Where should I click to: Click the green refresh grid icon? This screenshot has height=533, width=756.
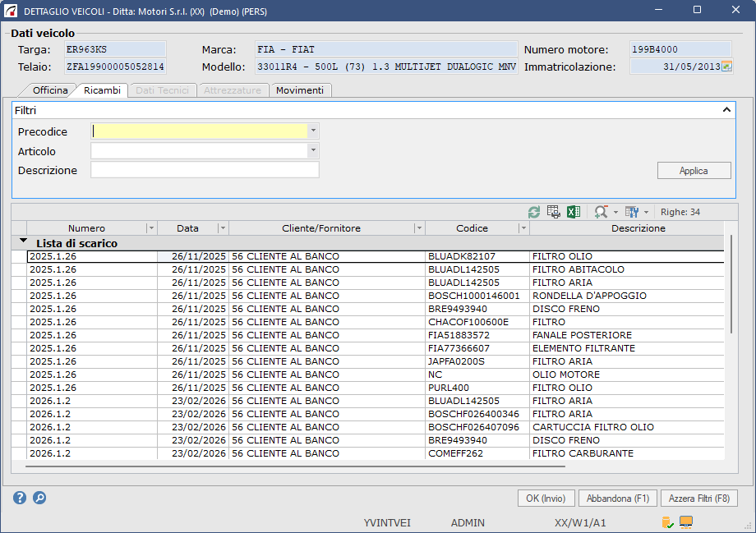534,212
